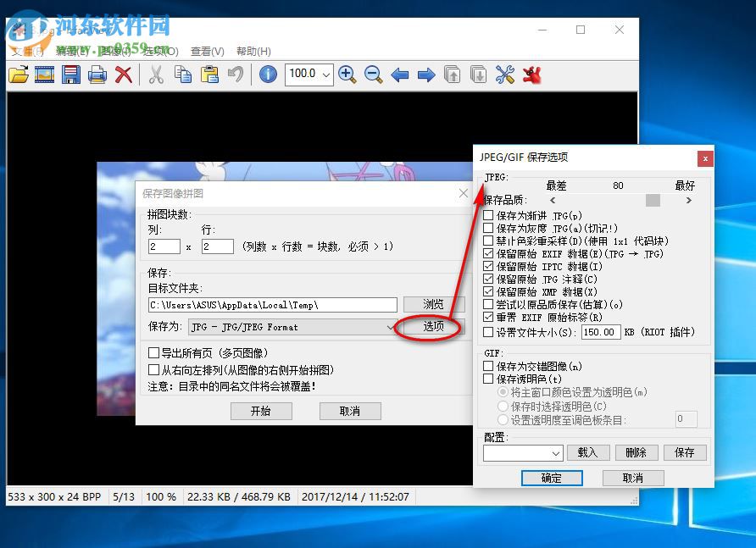
Task: Open a file using the folder icon
Action: (19, 75)
